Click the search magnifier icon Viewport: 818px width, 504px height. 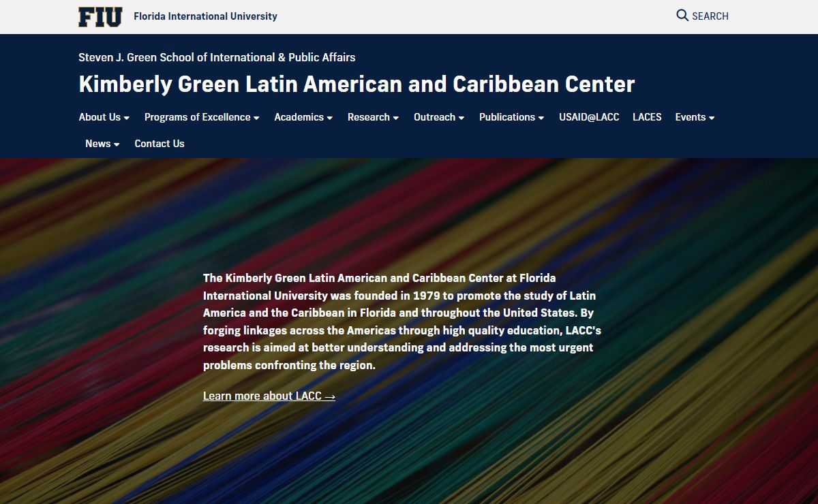[682, 16]
